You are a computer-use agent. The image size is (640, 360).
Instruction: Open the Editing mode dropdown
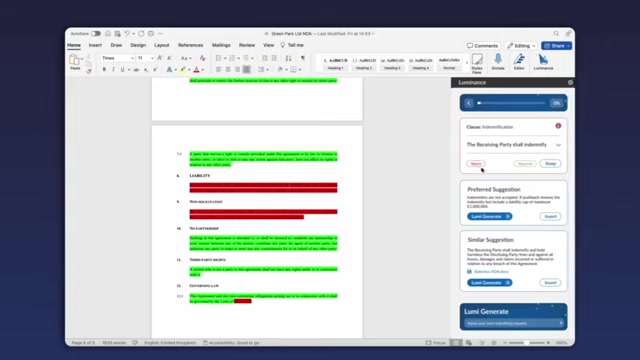point(521,46)
